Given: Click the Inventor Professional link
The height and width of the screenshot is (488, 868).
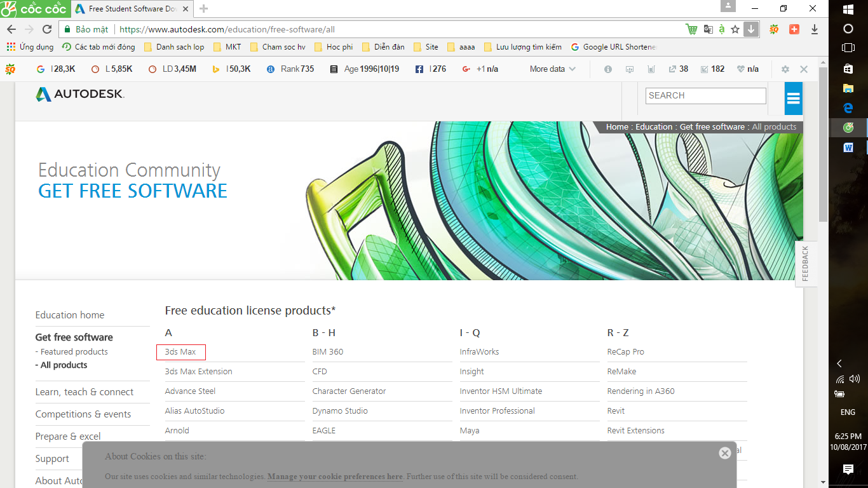Looking at the screenshot, I should click(497, 411).
